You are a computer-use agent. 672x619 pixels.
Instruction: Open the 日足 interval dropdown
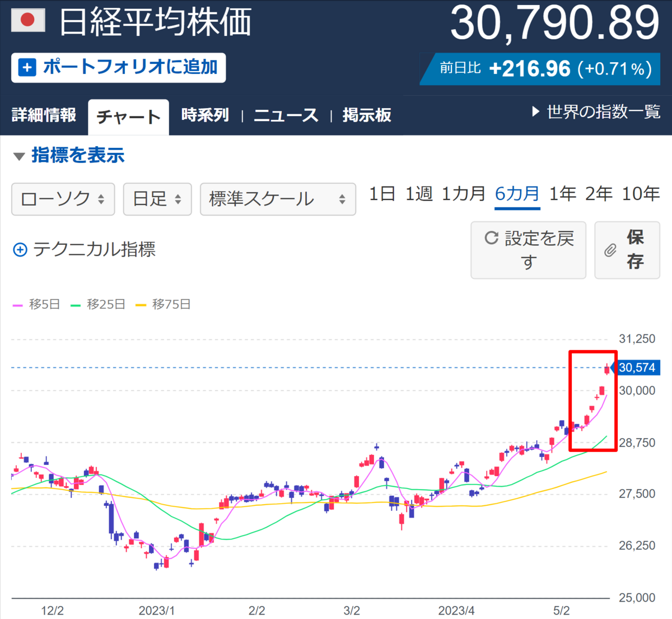[157, 199]
